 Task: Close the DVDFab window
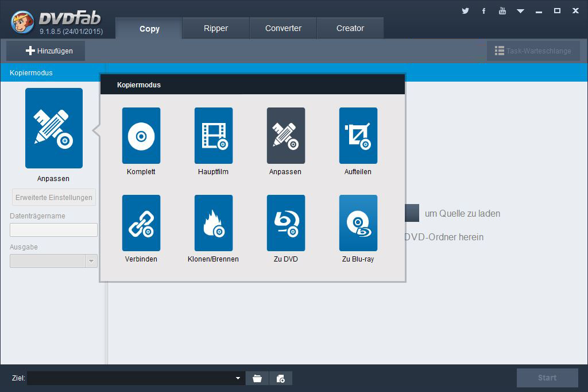(x=575, y=11)
